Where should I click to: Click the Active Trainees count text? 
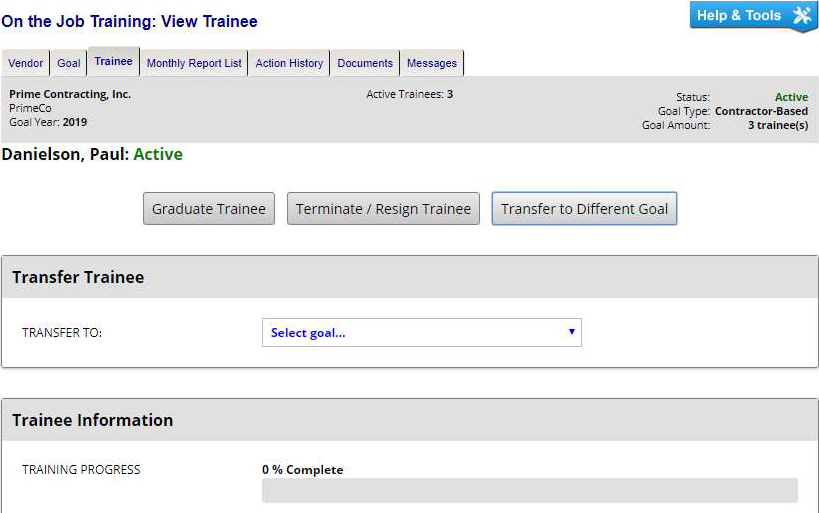tap(409, 94)
